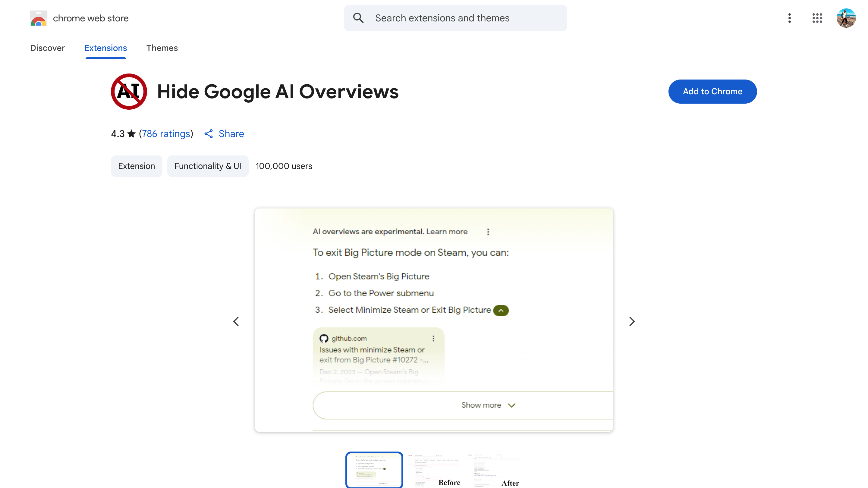
Task: Click the Extension category chip
Action: pyautogui.click(x=137, y=166)
